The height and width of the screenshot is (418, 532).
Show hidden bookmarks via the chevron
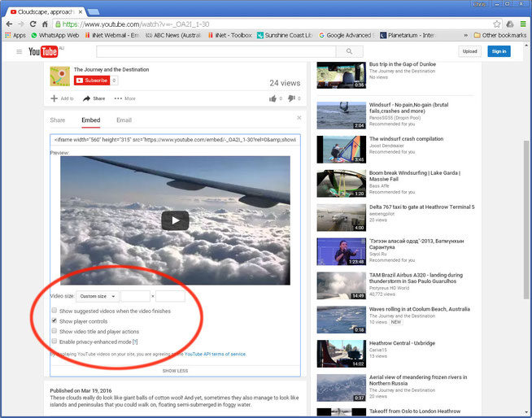(465, 35)
